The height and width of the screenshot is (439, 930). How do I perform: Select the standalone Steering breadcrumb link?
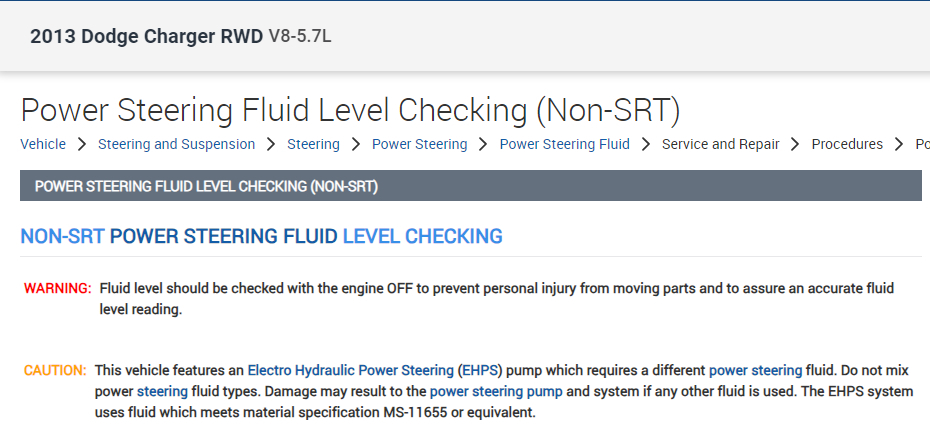pos(313,144)
